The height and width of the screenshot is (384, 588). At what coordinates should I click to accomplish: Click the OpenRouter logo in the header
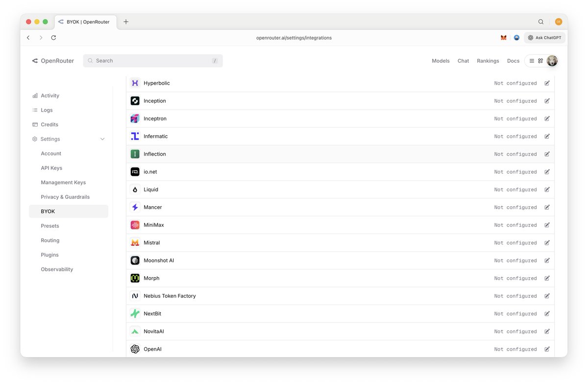[x=53, y=61]
